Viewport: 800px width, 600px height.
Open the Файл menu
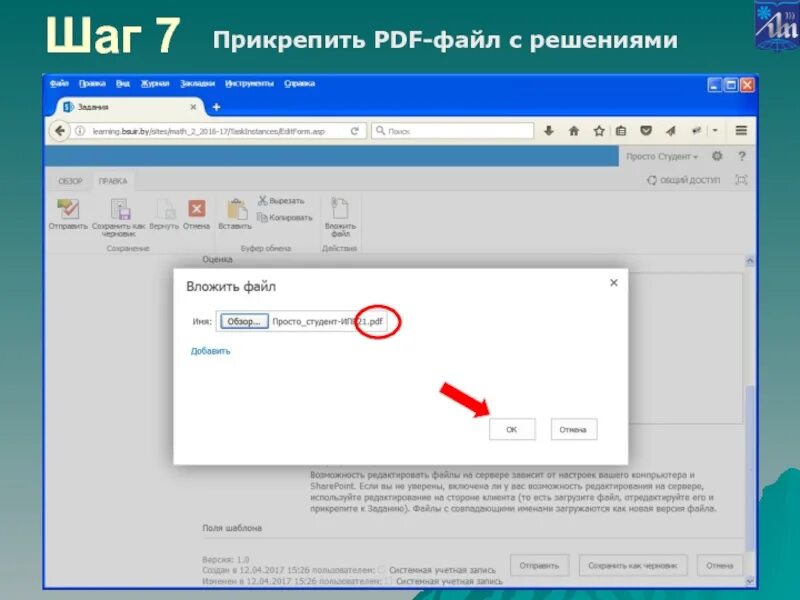(x=59, y=83)
